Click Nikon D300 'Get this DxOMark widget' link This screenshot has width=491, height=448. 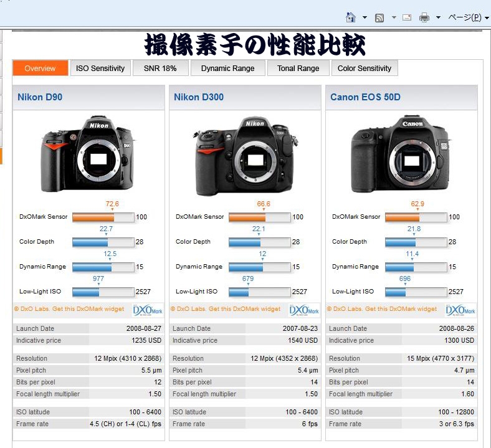coord(244,309)
